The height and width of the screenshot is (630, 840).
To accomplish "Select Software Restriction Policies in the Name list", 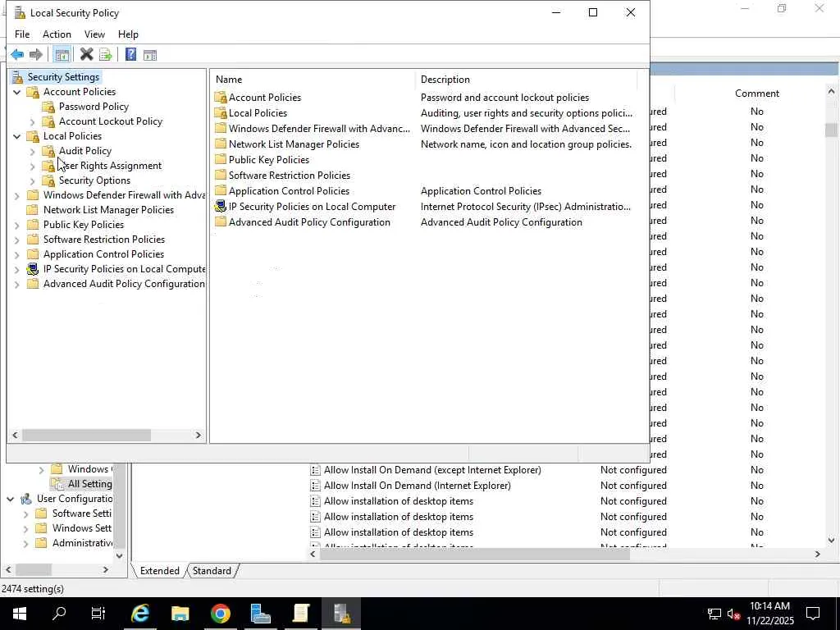I will (x=290, y=176).
